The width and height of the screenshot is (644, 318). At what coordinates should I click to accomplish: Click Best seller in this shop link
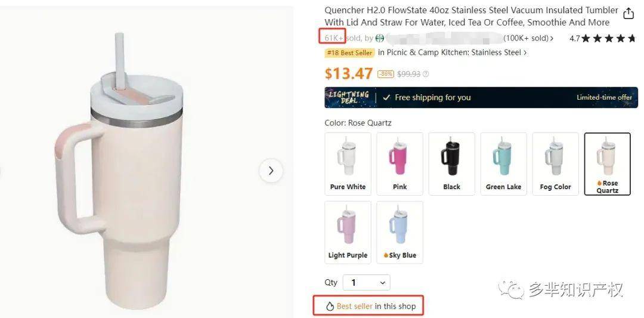click(376, 306)
